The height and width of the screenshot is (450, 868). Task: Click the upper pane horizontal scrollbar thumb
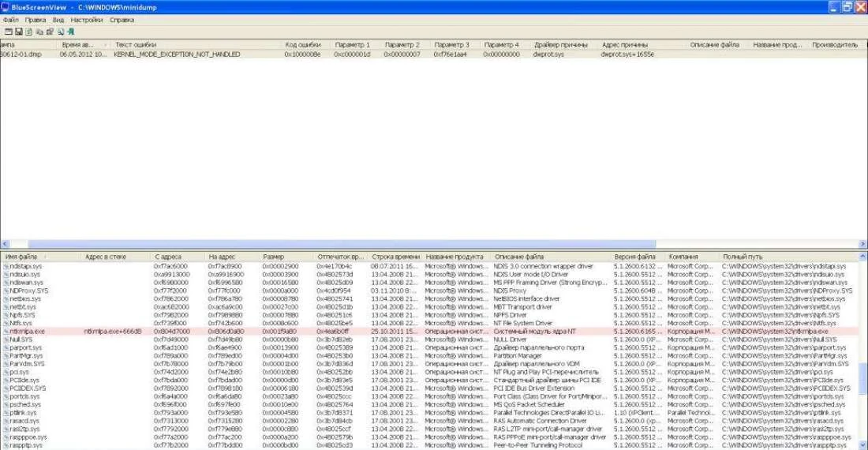pyautogui.click(x=342, y=244)
